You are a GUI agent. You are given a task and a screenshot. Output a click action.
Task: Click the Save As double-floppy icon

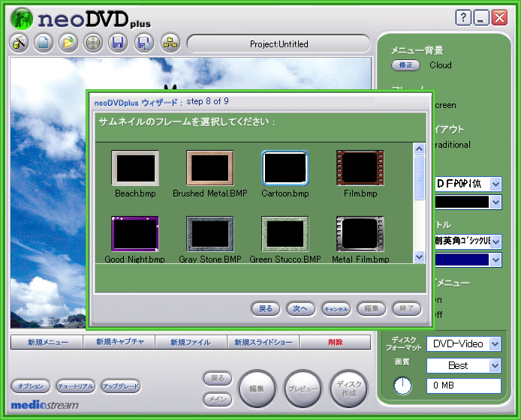pos(144,43)
